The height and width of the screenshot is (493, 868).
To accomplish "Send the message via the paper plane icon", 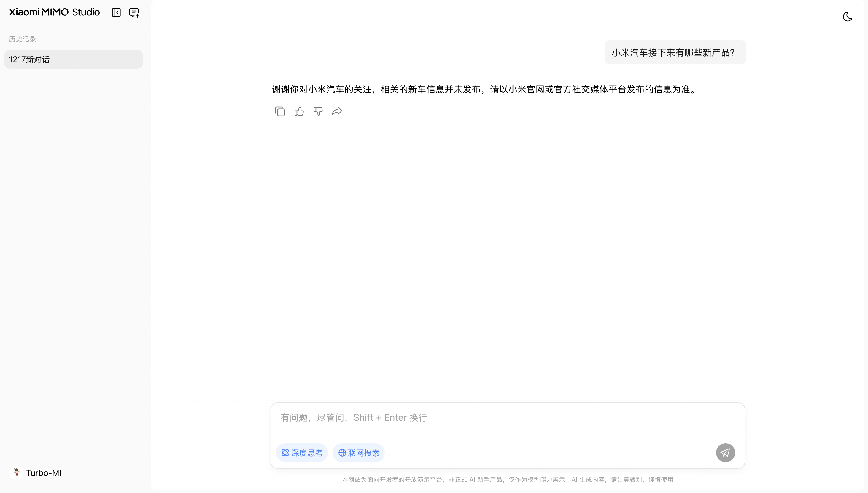I will (x=725, y=452).
